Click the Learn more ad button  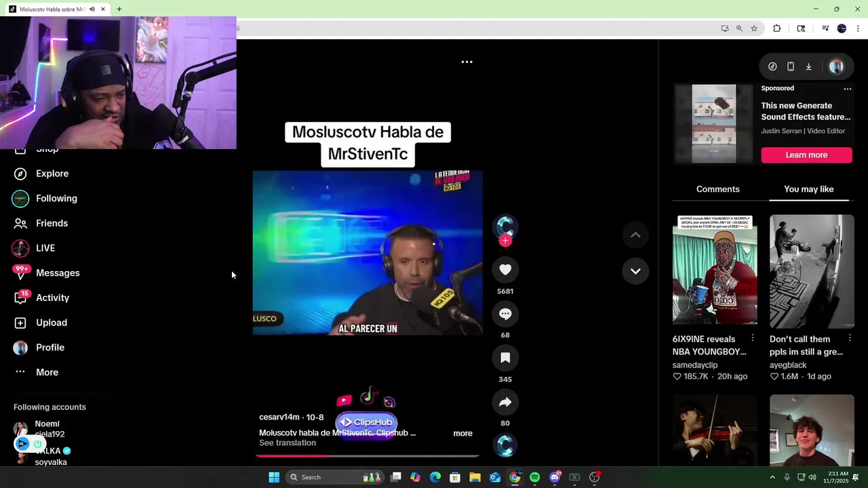click(x=806, y=155)
